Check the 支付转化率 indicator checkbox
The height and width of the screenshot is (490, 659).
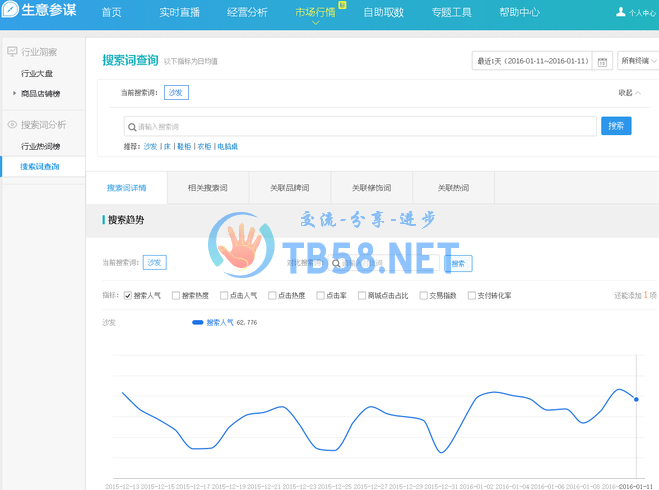click(472, 296)
